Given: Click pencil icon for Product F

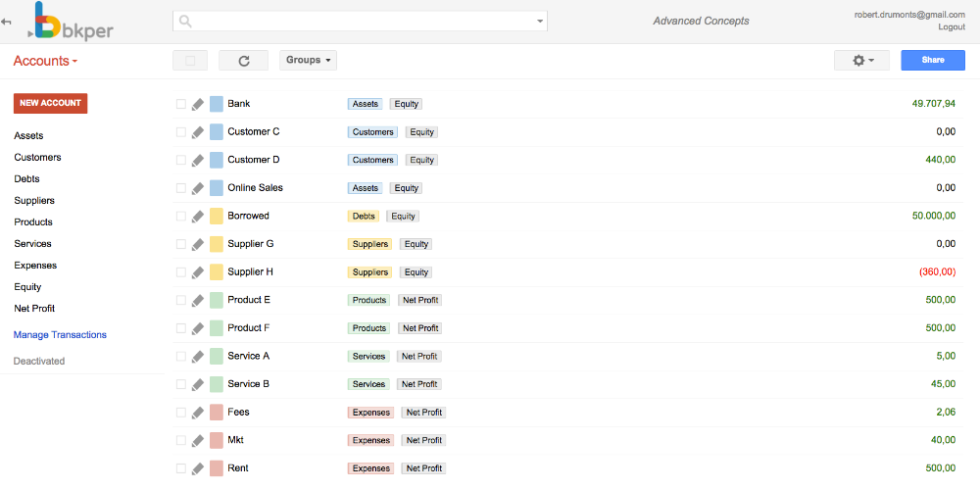Looking at the screenshot, I should coord(198,328).
